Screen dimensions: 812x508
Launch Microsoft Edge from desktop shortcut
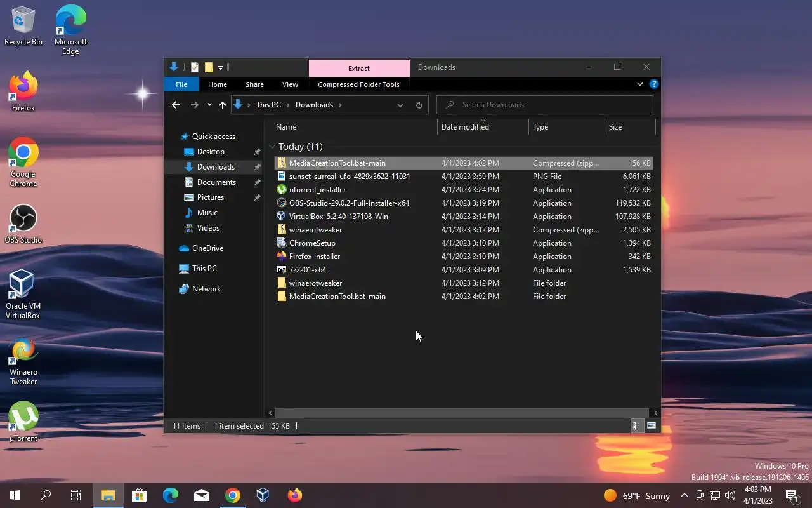coord(70,30)
